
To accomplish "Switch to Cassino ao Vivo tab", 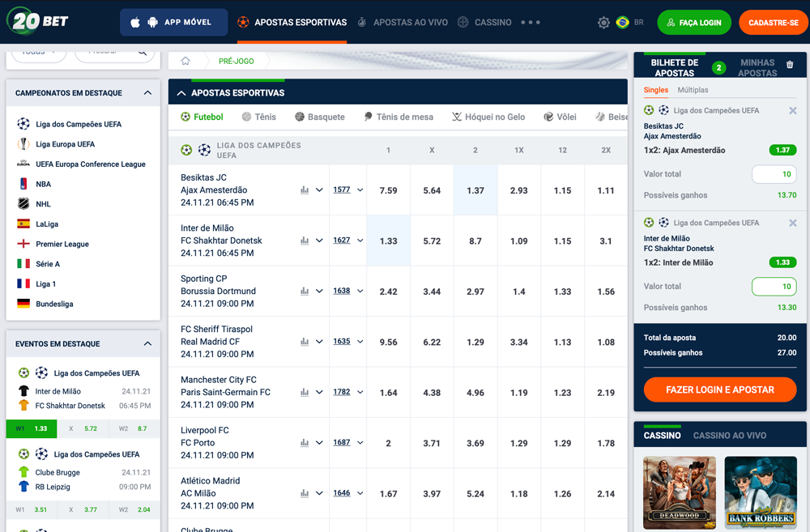I will tap(730, 436).
